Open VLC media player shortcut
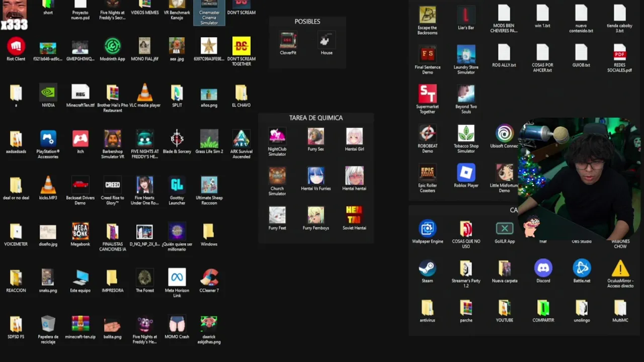Viewport: 644px width, 362px height. pos(144,93)
